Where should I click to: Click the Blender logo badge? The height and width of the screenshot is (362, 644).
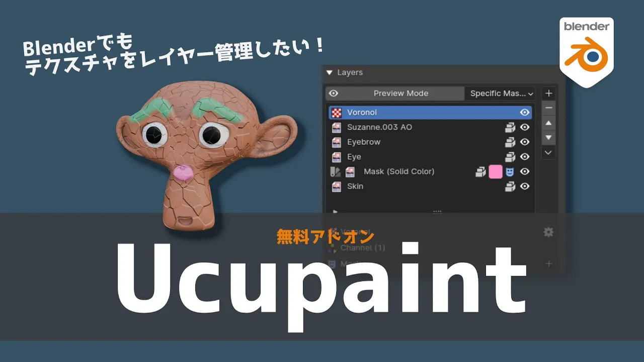click(x=586, y=52)
